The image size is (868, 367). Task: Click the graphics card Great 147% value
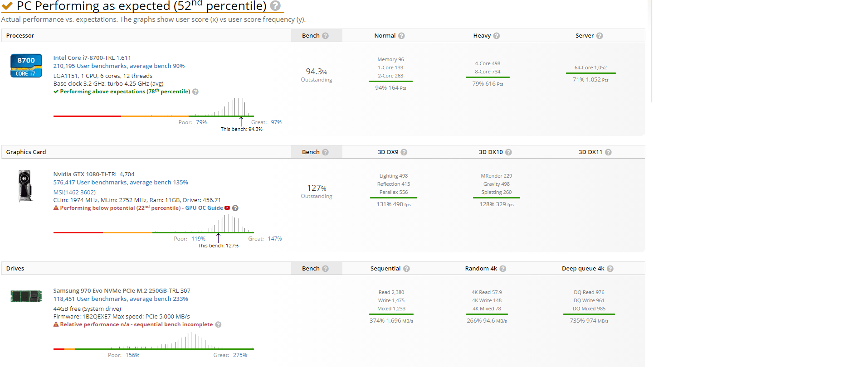click(275, 239)
